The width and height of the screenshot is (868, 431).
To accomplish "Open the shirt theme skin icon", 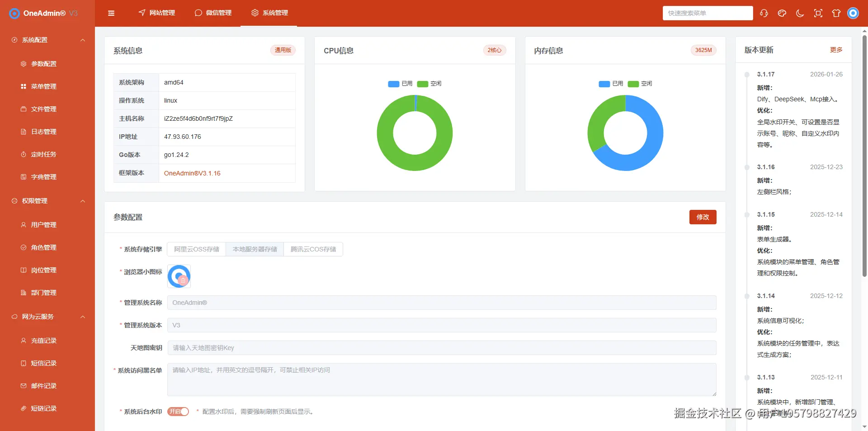I will click(x=836, y=13).
